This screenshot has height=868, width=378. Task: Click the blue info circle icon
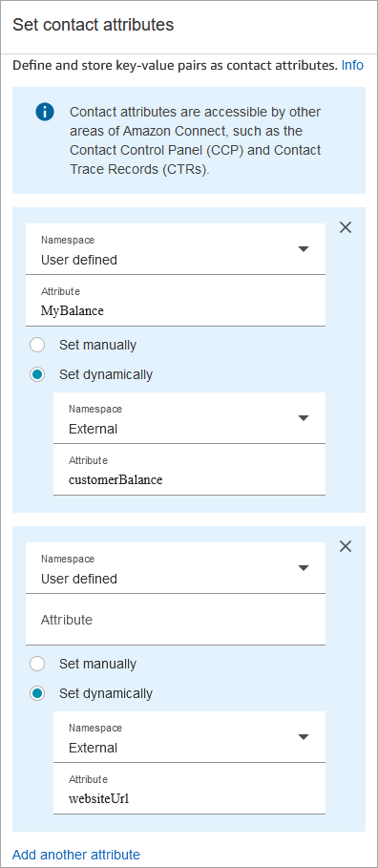click(44, 113)
